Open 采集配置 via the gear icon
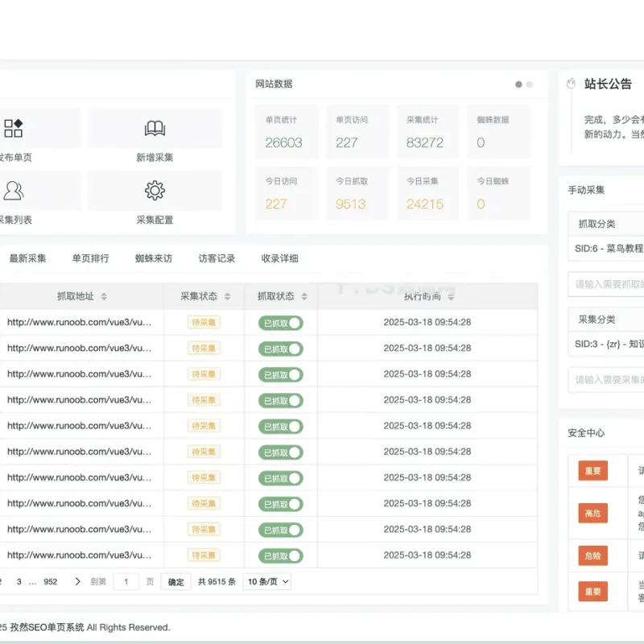Image resolution: width=644 pixels, height=644 pixels. pyautogui.click(x=155, y=191)
